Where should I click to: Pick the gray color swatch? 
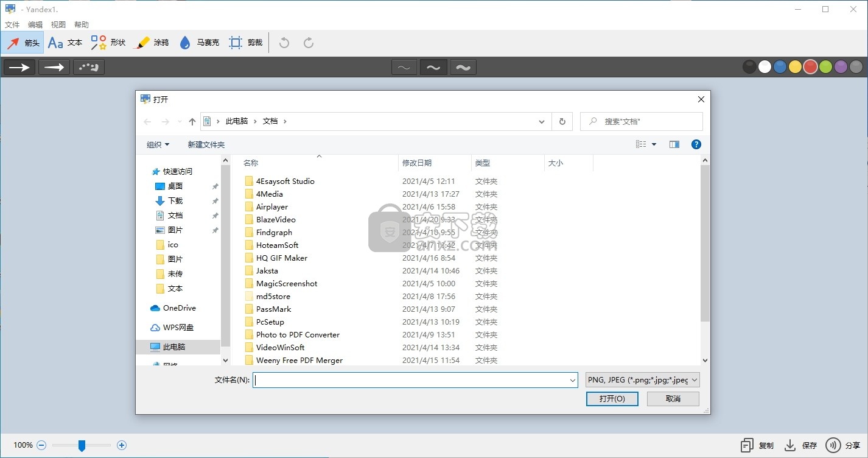(856, 67)
